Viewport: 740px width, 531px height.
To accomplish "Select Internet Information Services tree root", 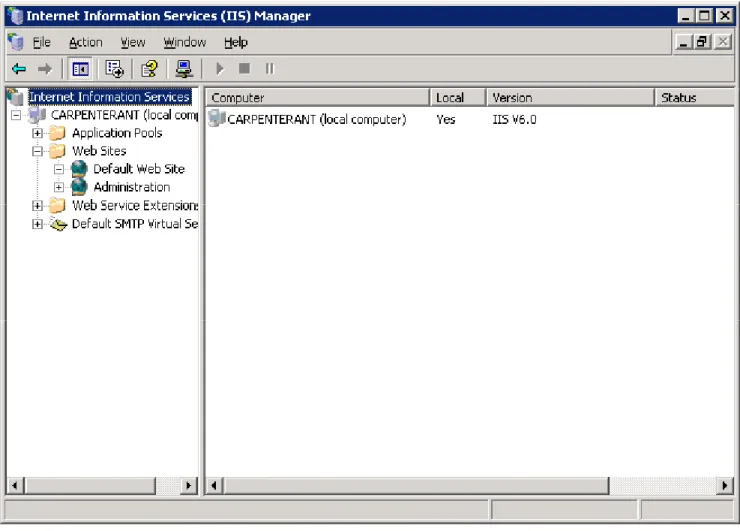I will pyautogui.click(x=109, y=97).
